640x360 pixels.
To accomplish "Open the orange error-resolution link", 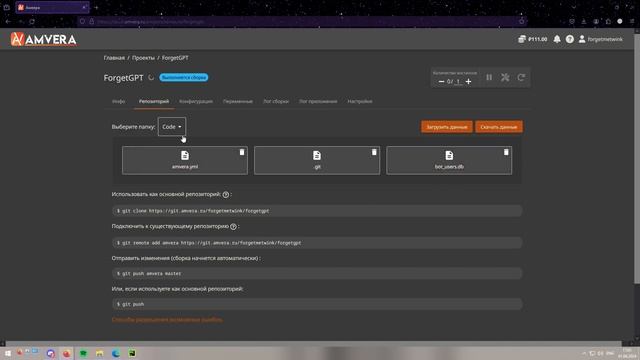I will click(x=167, y=320).
